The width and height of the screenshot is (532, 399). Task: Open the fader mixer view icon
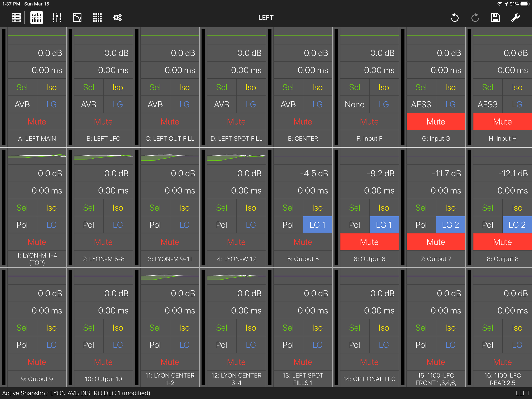(57, 18)
